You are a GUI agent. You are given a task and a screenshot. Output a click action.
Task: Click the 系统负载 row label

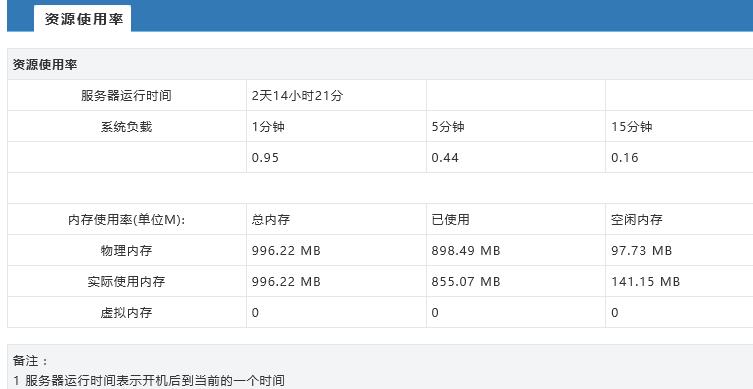pos(126,126)
